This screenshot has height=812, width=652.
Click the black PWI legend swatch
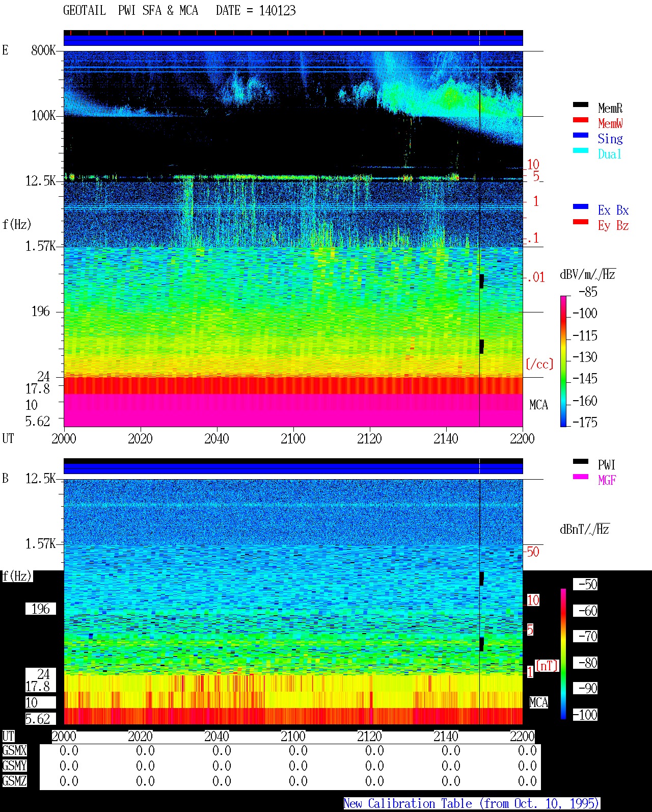[x=581, y=461]
